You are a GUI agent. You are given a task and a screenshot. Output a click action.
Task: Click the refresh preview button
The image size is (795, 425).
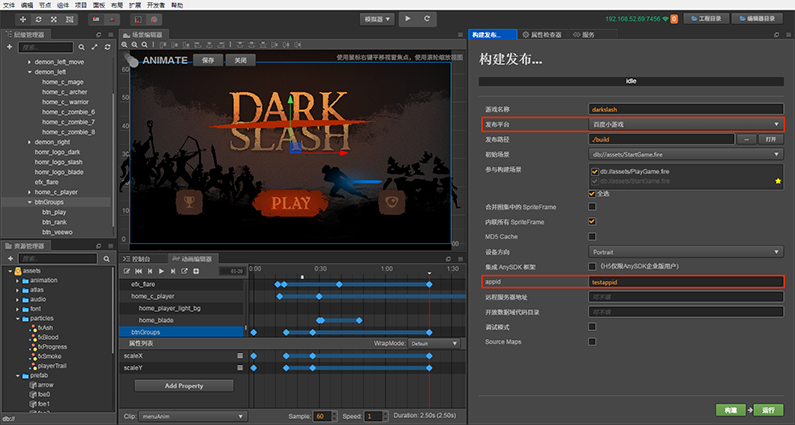[x=429, y=19]
